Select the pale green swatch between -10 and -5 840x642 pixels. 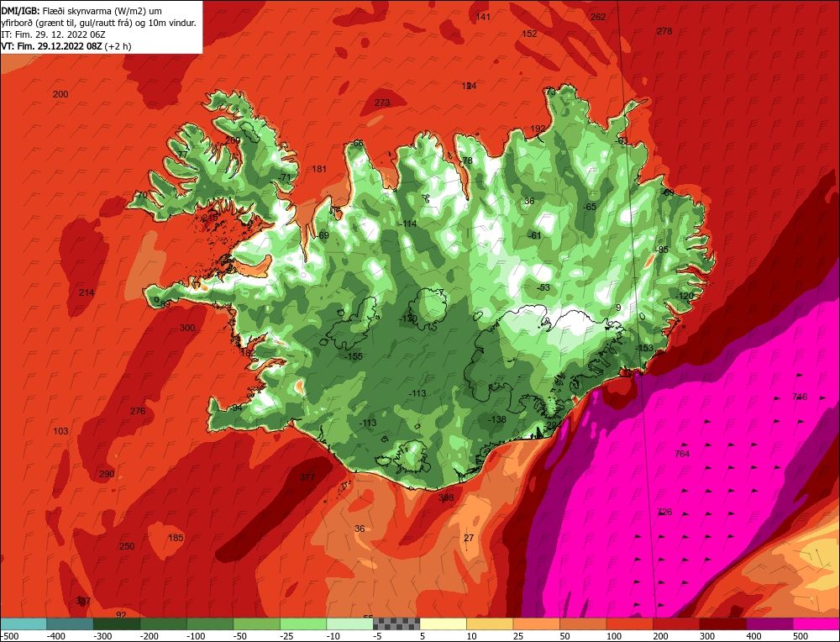[x=349, y=624]
